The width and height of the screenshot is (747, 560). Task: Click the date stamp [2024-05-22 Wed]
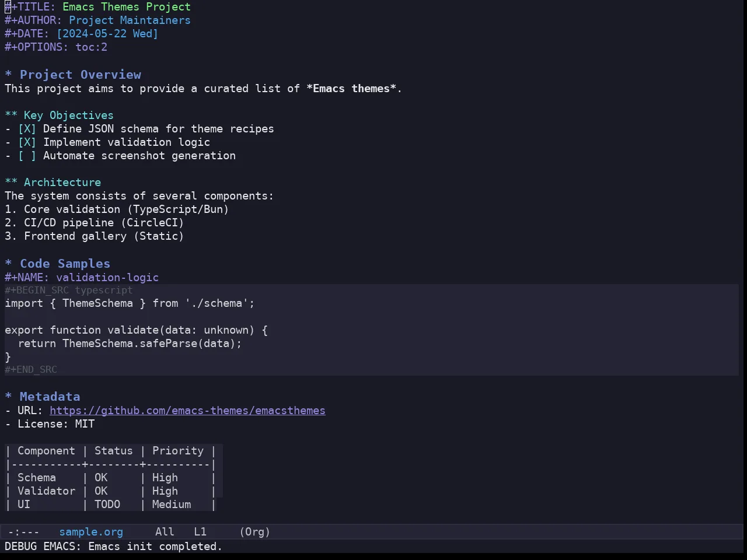click(107, 34)
